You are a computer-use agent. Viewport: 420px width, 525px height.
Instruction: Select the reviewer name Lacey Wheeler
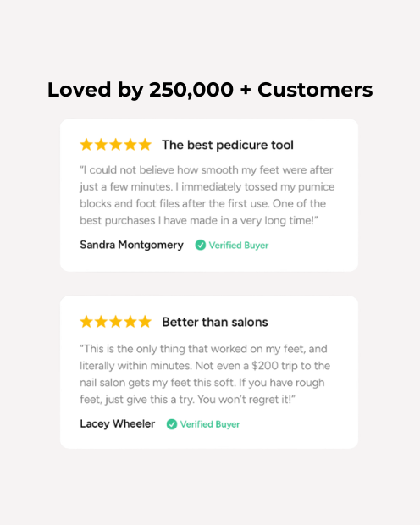(117, 424)
